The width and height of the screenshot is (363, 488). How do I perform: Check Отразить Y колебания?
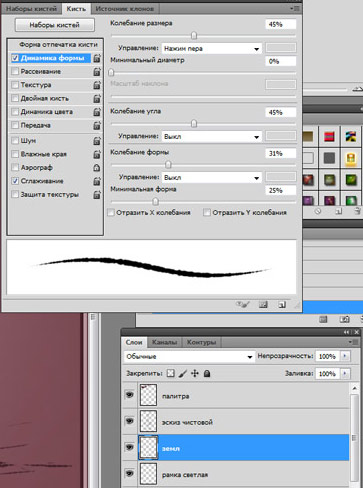pyautogui.click(x=207, y=212)
